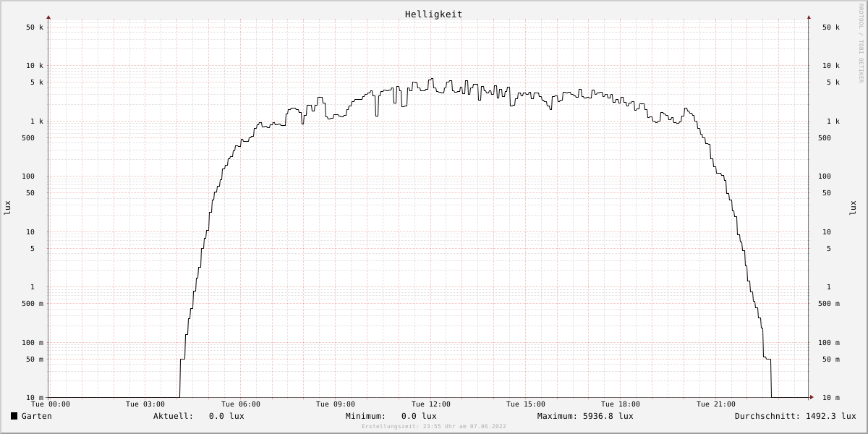This screenshot has width=868, height=434.
Task: Click the average value "1492.3 lux"
Action: [830, 416]
